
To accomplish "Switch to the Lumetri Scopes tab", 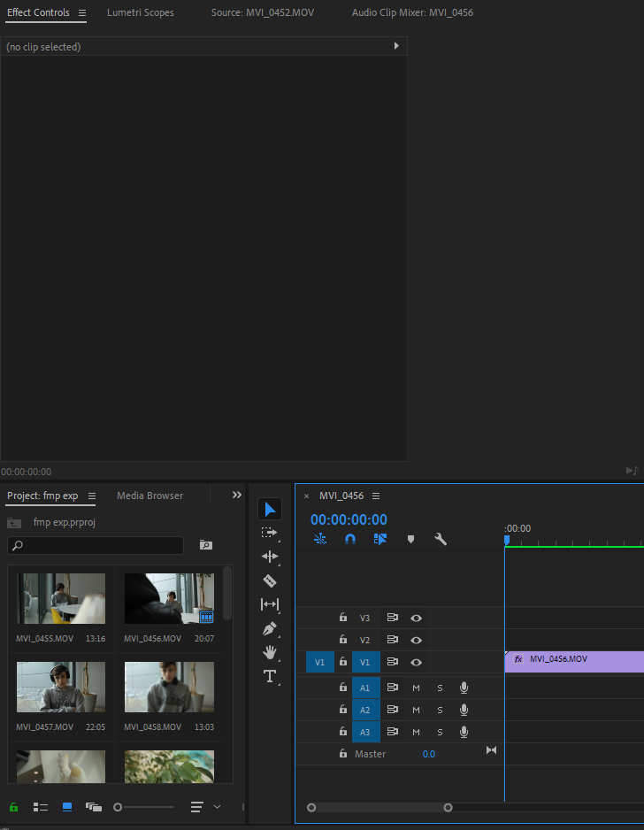I will click(x=141, y=13).
